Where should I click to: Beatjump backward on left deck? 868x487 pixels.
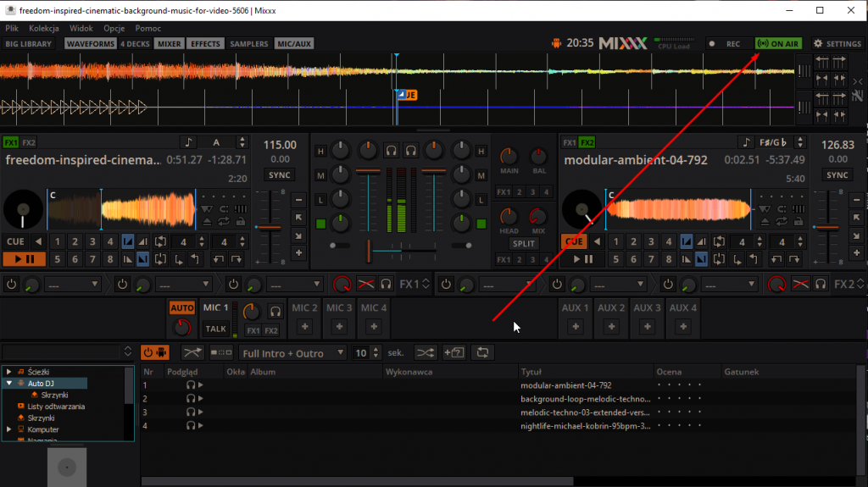pyautogui.click(x=219, y=258)
